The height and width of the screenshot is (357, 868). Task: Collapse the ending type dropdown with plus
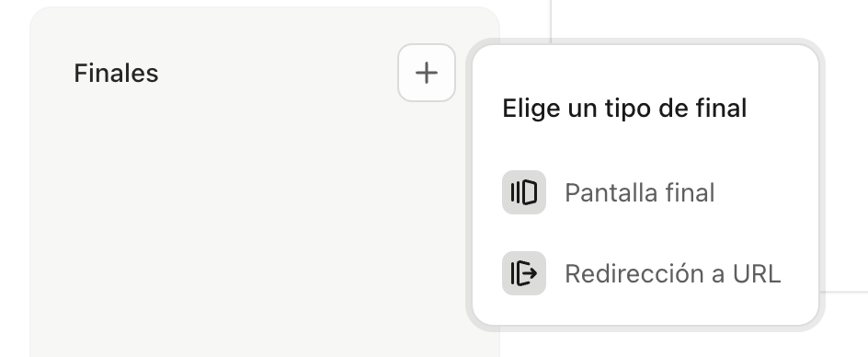427,73
